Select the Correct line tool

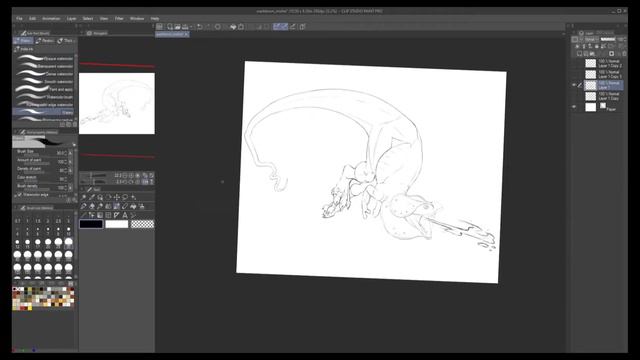[x=133, y=215]
